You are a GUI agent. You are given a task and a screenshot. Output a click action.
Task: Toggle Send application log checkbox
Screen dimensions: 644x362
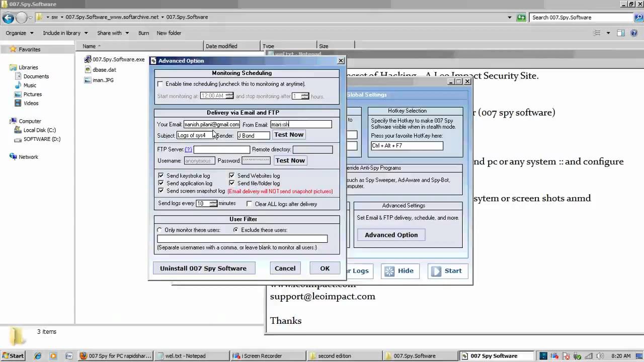point(161,184)
